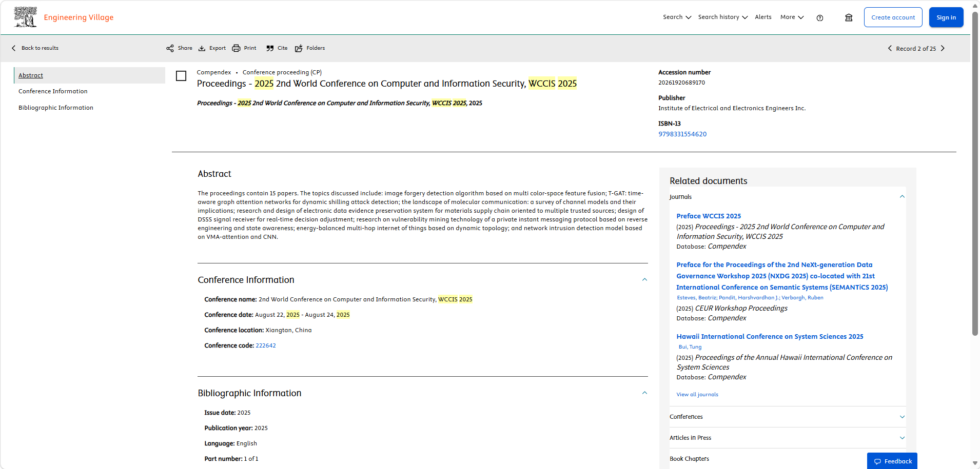Click the back arrow beside Back to results
Screen dimensions: 980x469
14,48
